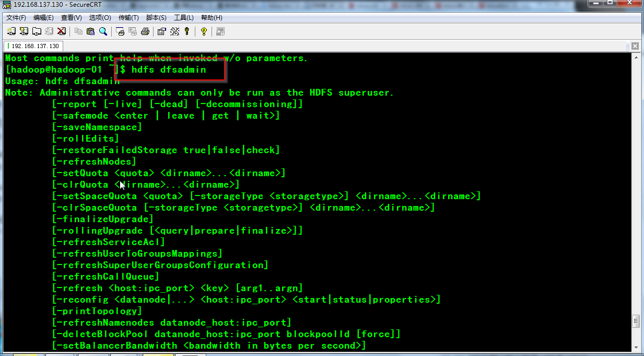Click the 'Most commands print help' line
Viewport: 644px width, 356px height.
pos(156,58)
